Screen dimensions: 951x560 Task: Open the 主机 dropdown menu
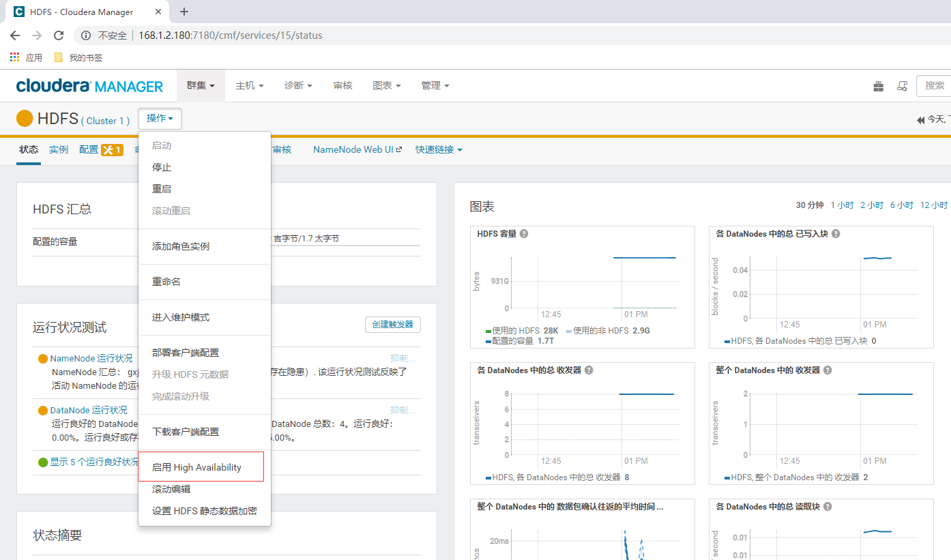249,86
